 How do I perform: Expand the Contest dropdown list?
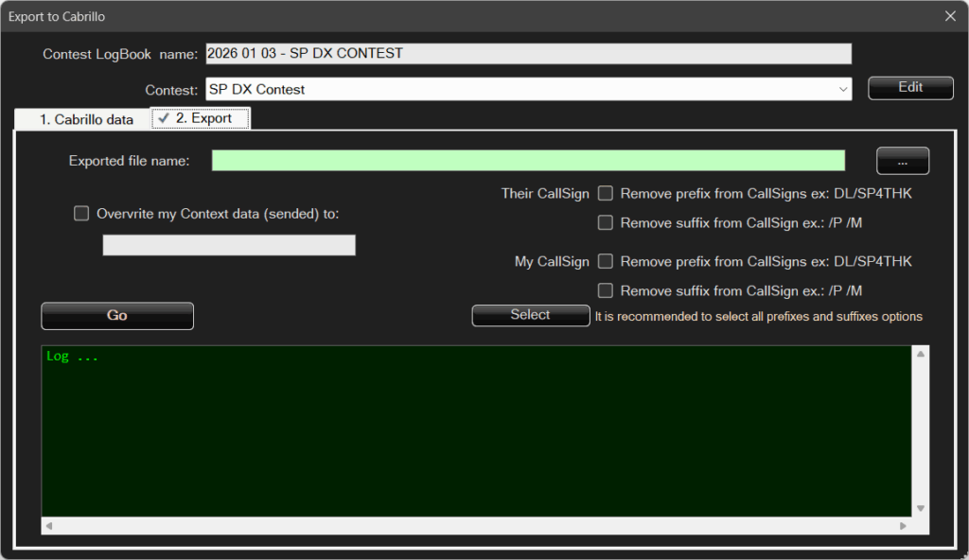click(528, 89)
